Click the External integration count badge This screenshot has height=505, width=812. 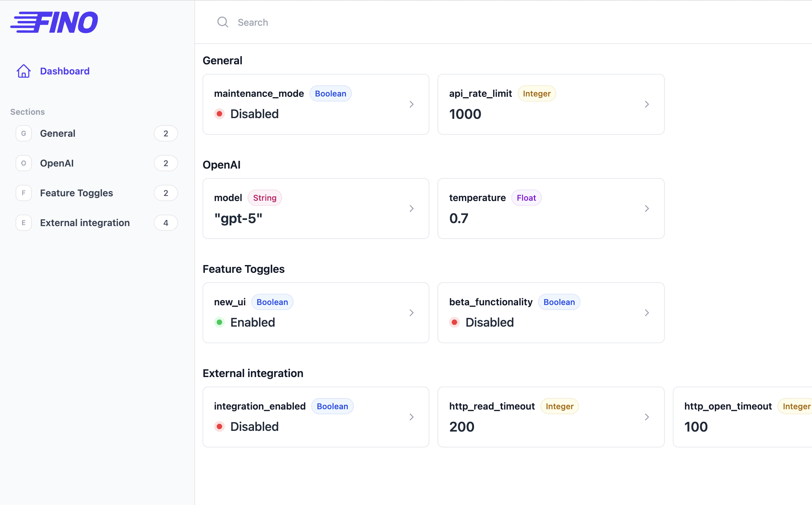click(166, 223)
